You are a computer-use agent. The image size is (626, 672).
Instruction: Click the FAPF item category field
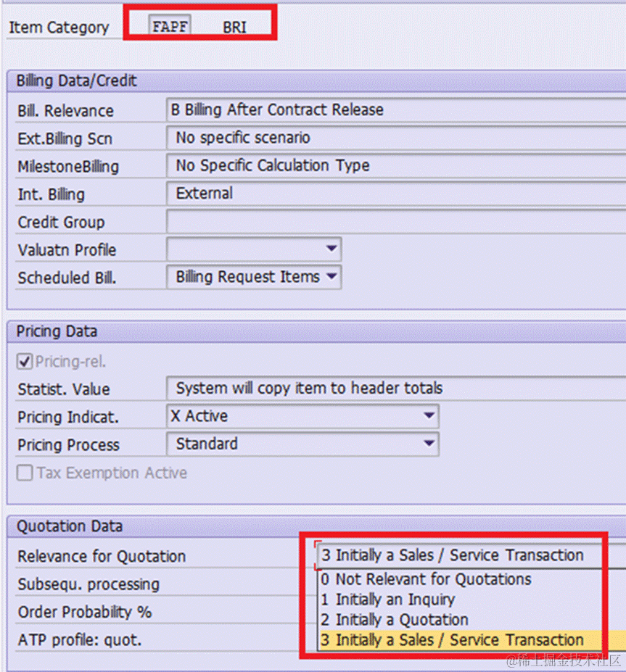[170, 27]
